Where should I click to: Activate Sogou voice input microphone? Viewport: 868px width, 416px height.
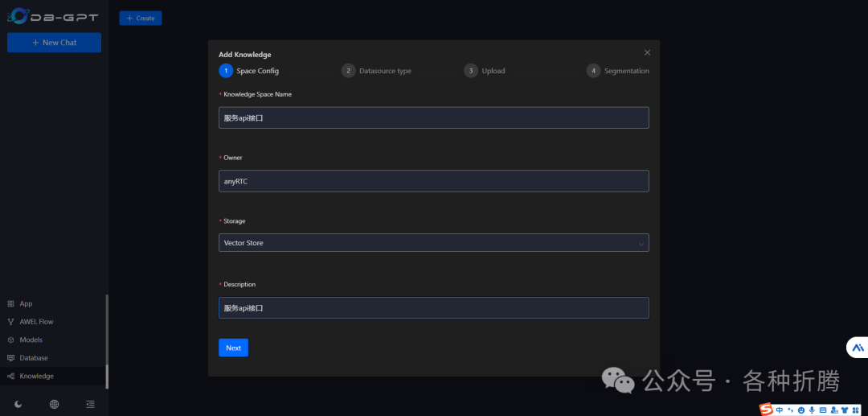pyautogui.click(x=812, y=410)
